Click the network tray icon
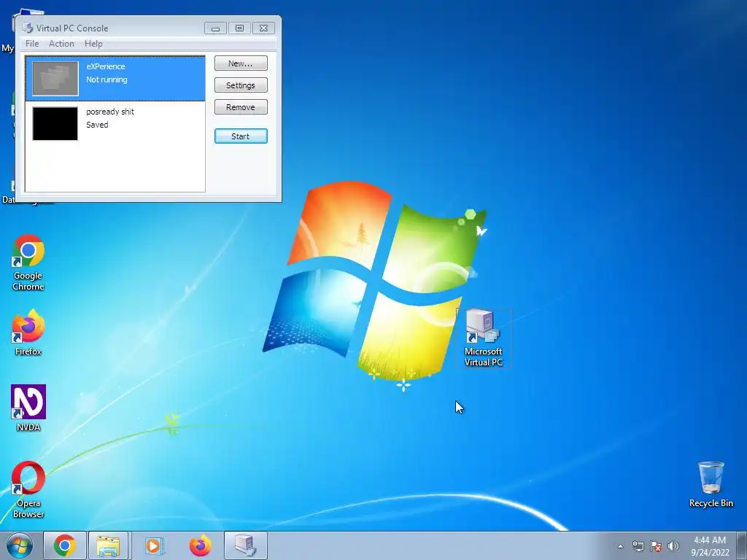The width and height of the screenshot is (747, 560). 638,546
